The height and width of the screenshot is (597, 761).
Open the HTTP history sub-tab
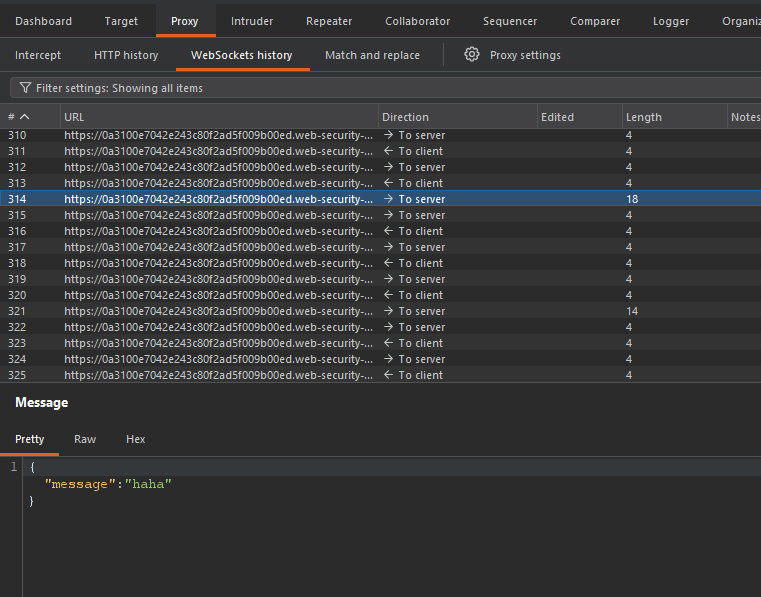coord(126,55)
